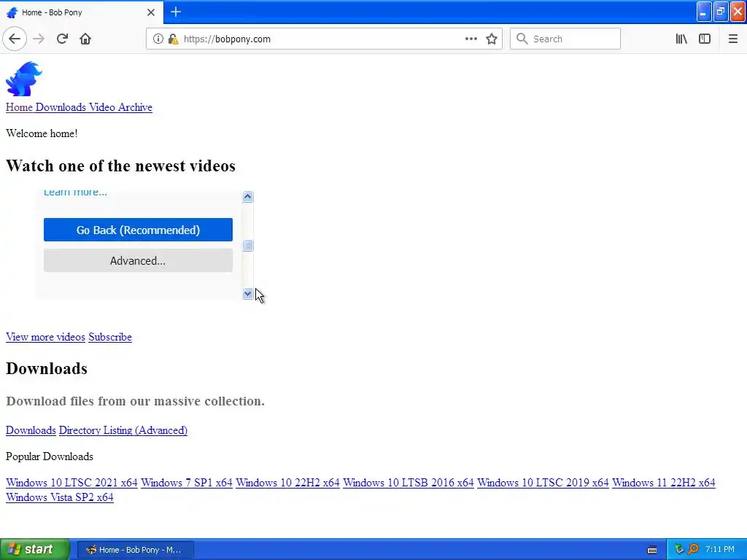The image size is (747, 560).
Task: Click the padlock warning icon
Action: click(173, 39)
